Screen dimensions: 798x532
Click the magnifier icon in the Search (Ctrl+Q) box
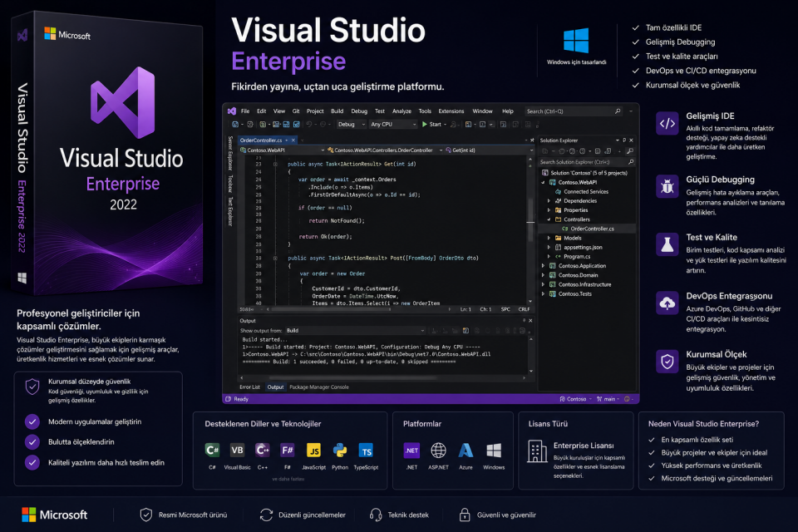point(618,111)
